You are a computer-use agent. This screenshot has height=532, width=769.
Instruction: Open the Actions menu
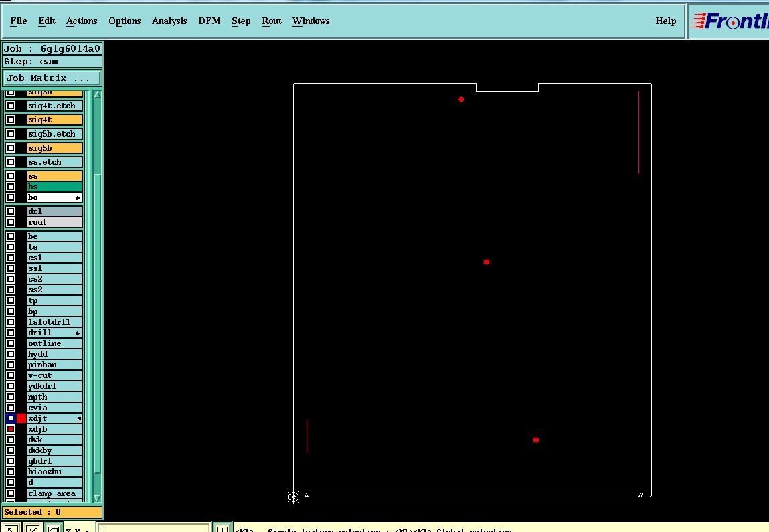click(82, 21)
